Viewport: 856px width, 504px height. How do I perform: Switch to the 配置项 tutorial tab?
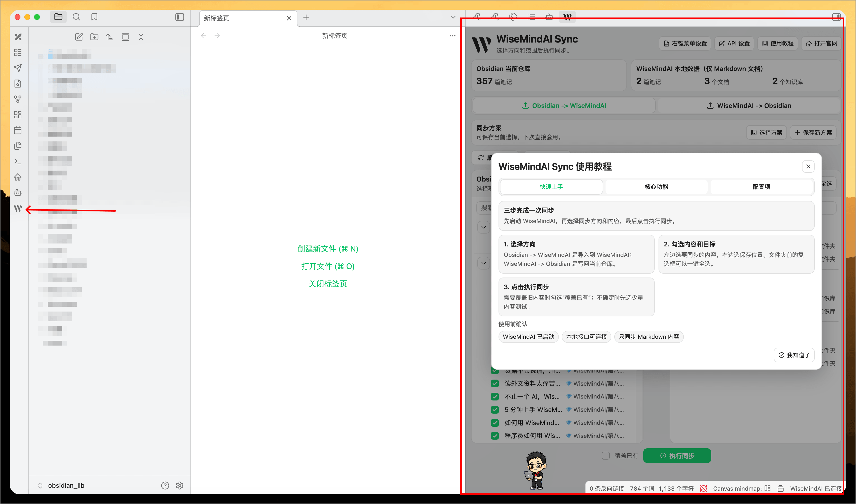click(761, 186)
